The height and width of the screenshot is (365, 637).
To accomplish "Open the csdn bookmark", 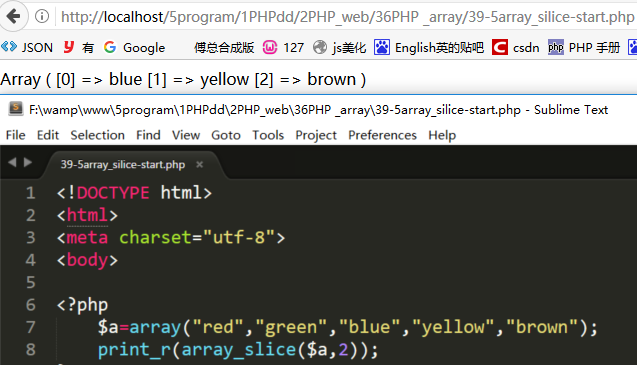I will pos(526,48).
